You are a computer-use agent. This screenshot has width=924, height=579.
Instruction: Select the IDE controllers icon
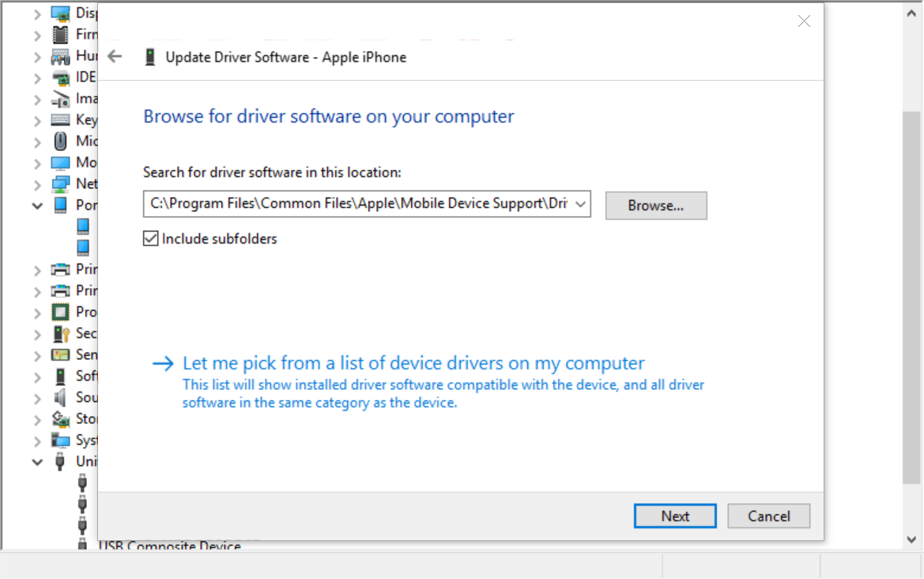pos(60,78)
